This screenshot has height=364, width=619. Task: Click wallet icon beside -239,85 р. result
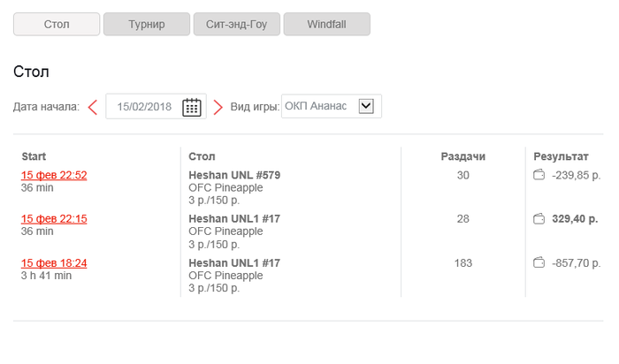539,175
